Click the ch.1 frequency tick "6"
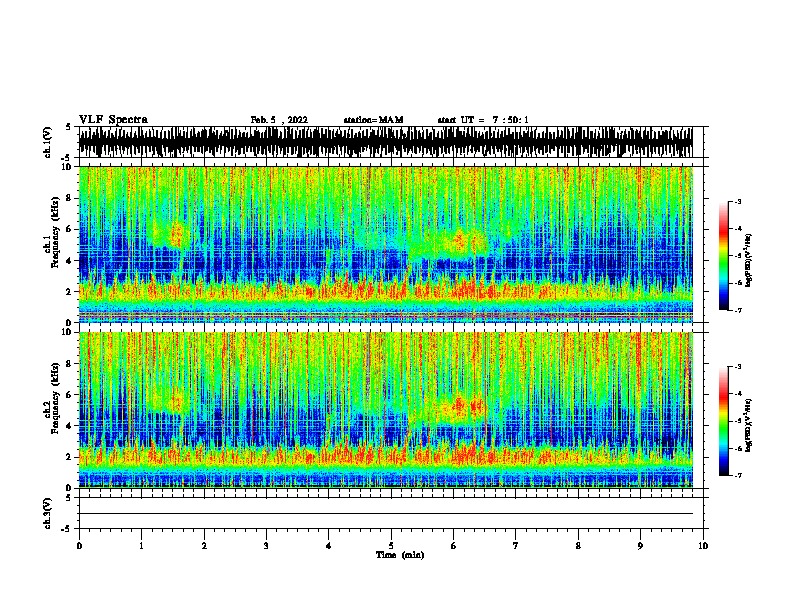This screenshot has width=792, height=612. pyautogui.click(x=70, y=229)
